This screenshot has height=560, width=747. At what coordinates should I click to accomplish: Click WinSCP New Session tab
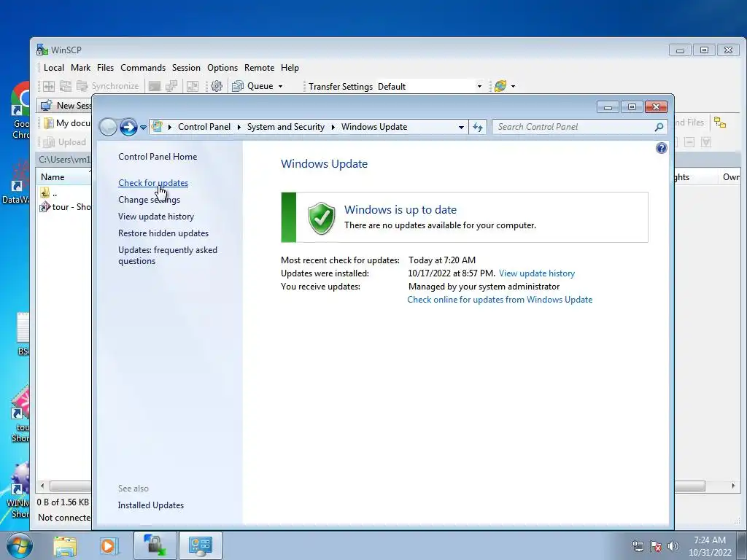point(65,105)
